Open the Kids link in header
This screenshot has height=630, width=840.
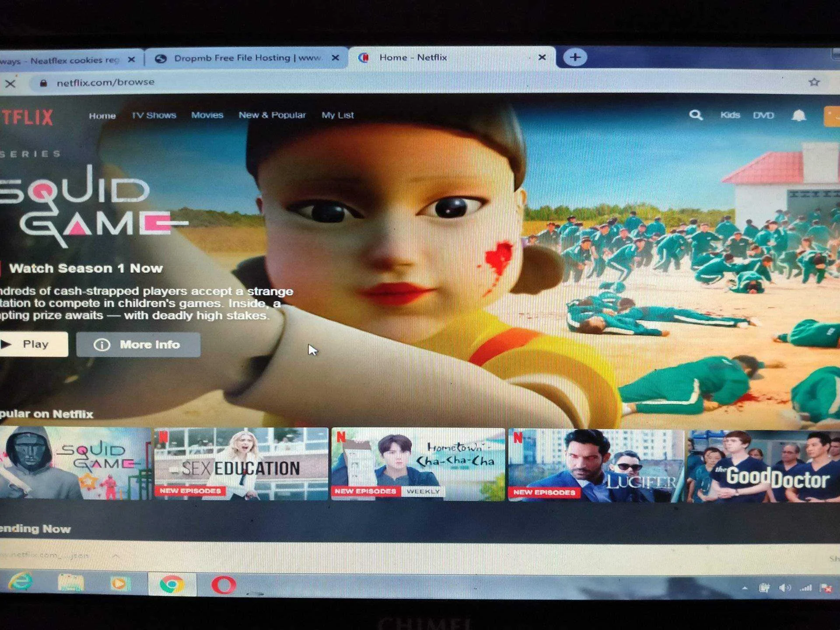pos(730,115)
